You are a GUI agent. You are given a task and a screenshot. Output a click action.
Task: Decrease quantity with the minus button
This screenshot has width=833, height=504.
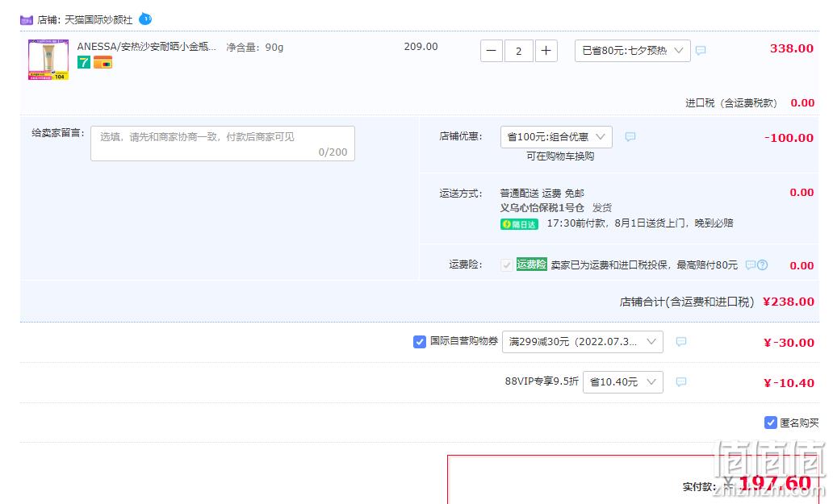point(492,51)
